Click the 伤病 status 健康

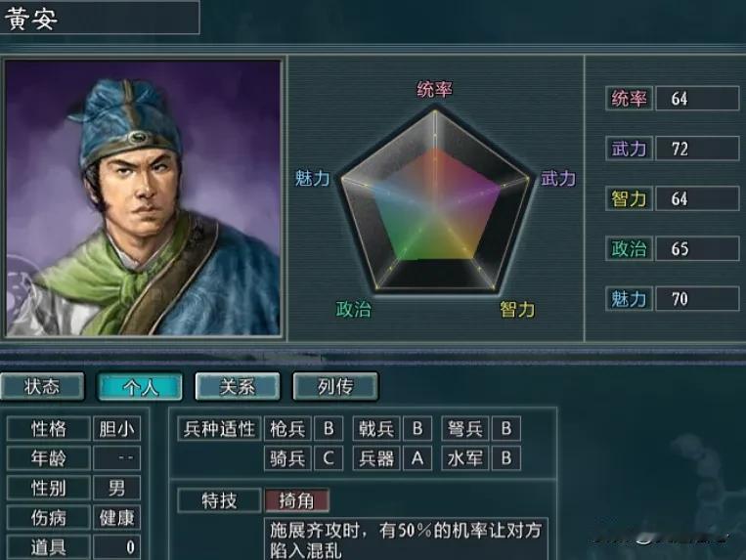[x=116, y=517]
